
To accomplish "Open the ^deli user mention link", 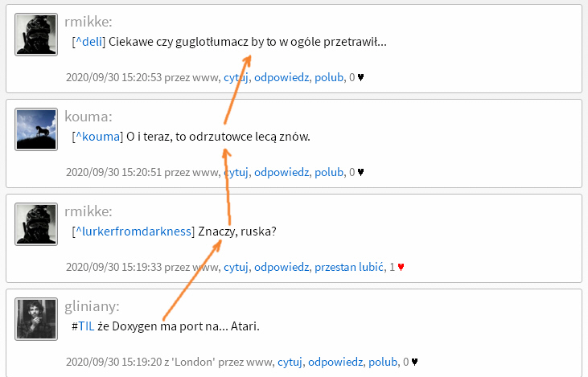I will (x=88, y=42).
